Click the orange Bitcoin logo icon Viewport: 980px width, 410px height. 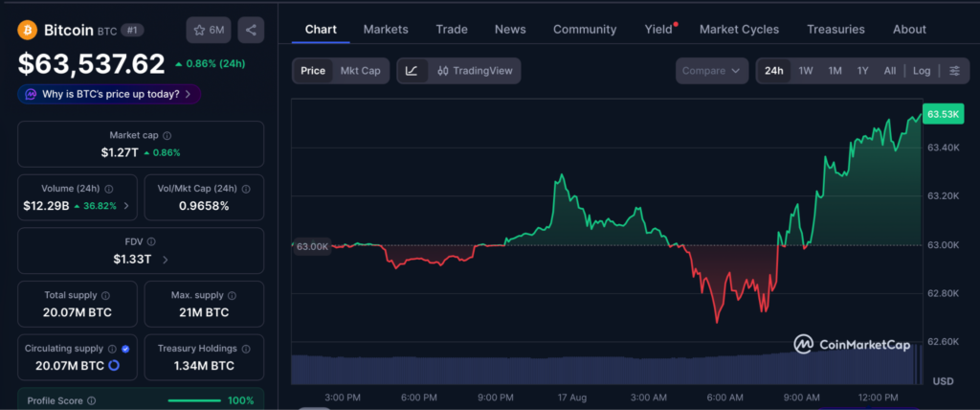(x=28, y=30)
